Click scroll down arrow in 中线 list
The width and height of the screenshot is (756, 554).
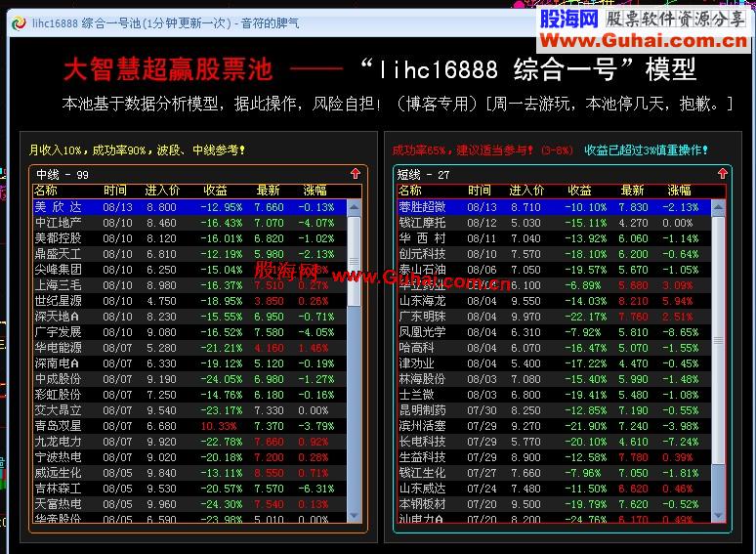tap(354, 515)
